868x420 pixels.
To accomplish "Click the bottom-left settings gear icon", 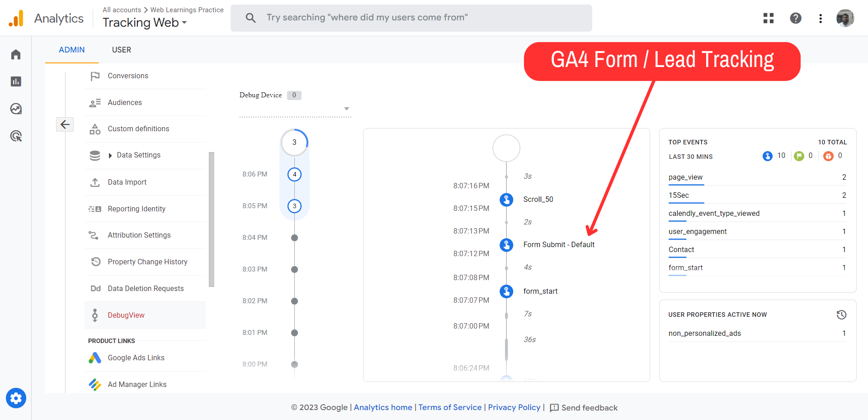I will point(16,398).
